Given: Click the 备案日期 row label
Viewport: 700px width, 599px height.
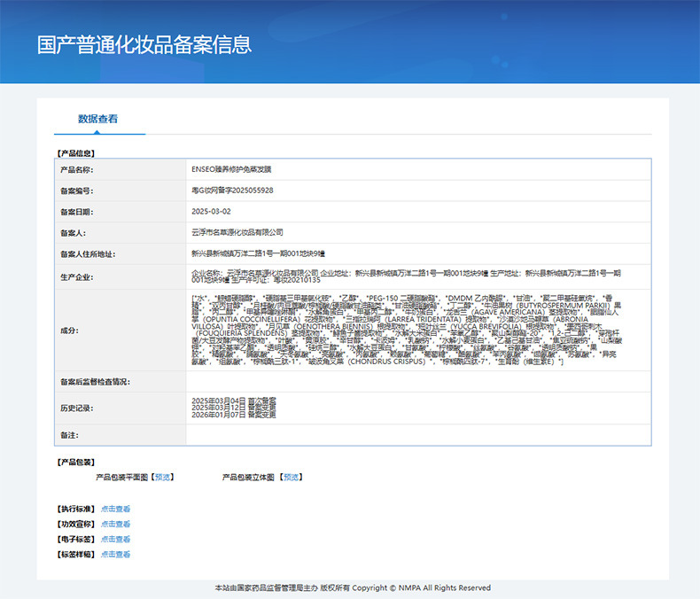Looking at the screenshot, I should [x=77, y=212].
